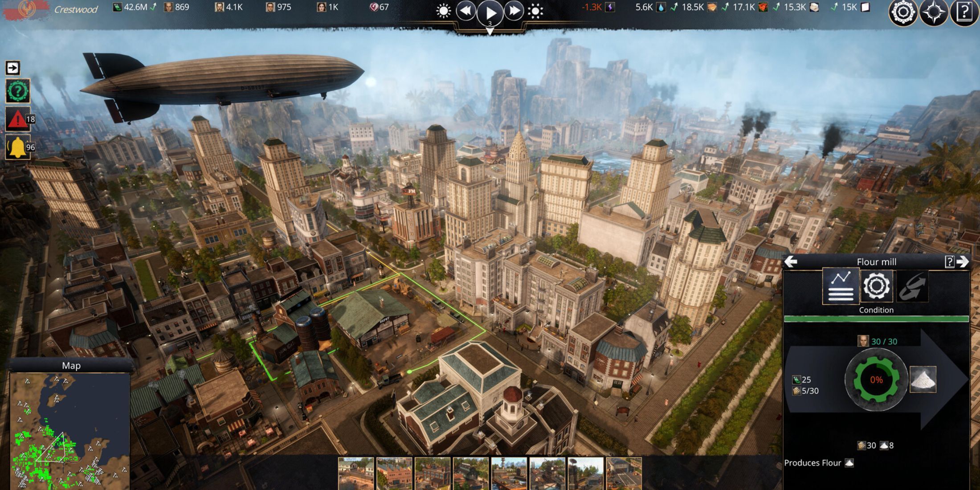Go to next building with right arrow
Screen dimensions: 980x490
(962, 261)
